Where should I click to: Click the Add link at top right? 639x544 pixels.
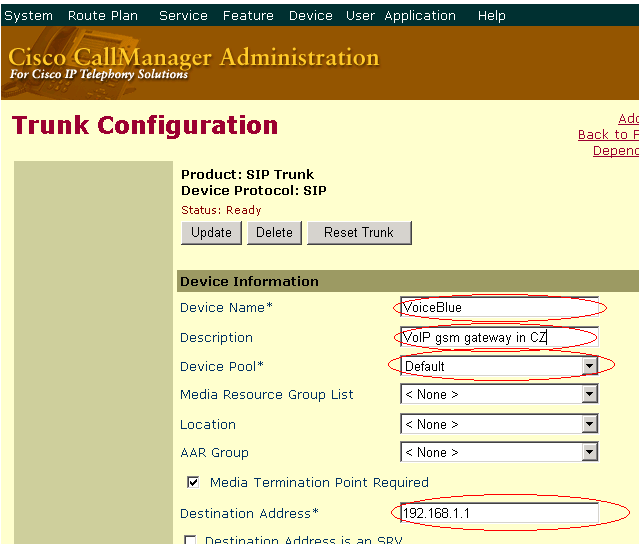tap(628, 119)
